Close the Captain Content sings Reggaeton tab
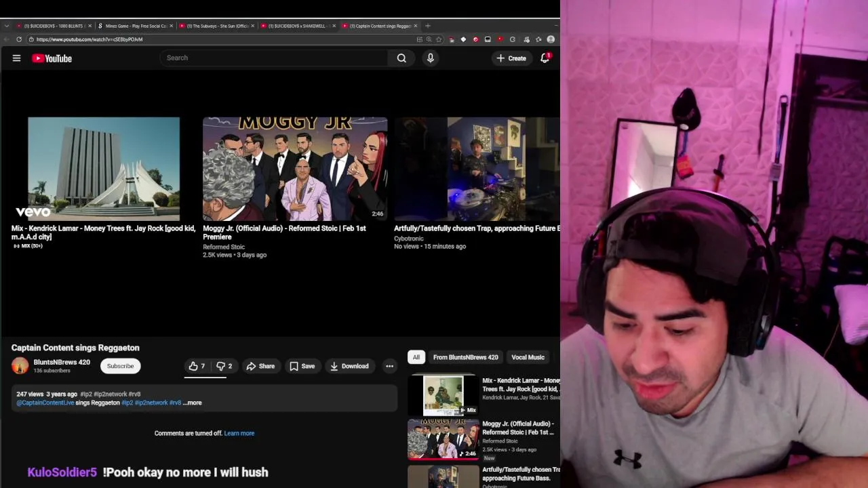 click(x=415, y=26)
